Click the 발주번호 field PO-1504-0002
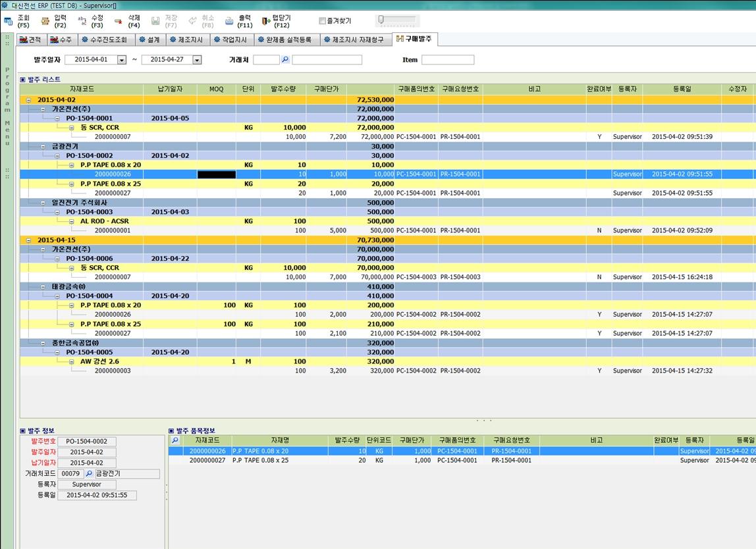 coord(87,441)
